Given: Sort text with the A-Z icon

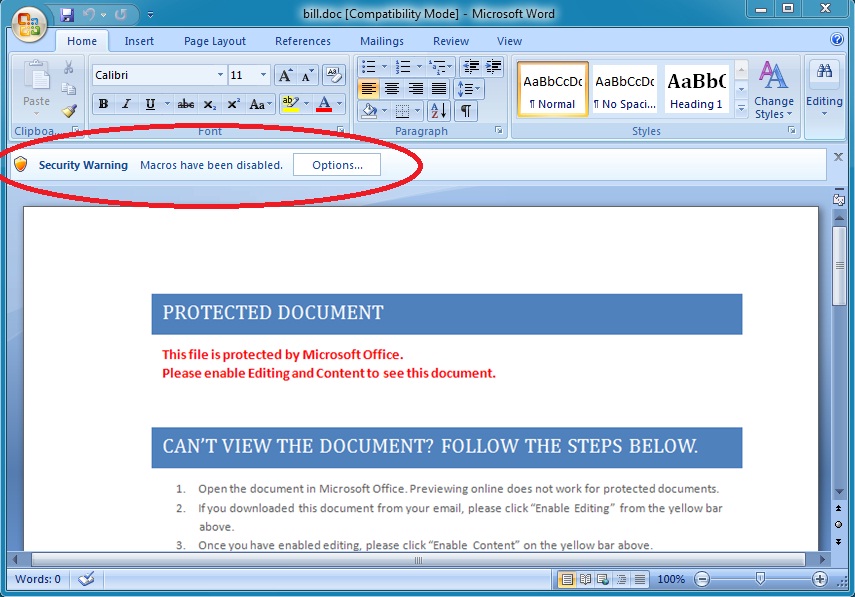Looking at the screenshot, I should (439, 111).
